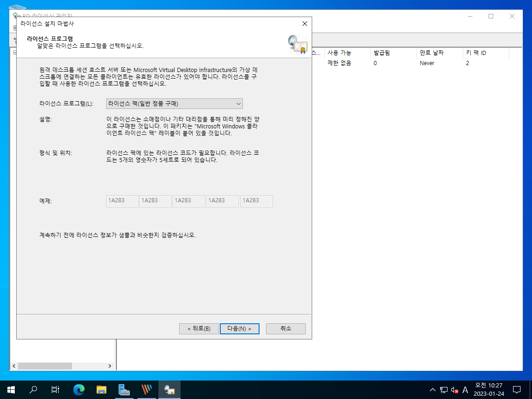The image size is (532, 399).
Task: Click the 취소 button
Action: pyautogui.click(x=286, y=328)
